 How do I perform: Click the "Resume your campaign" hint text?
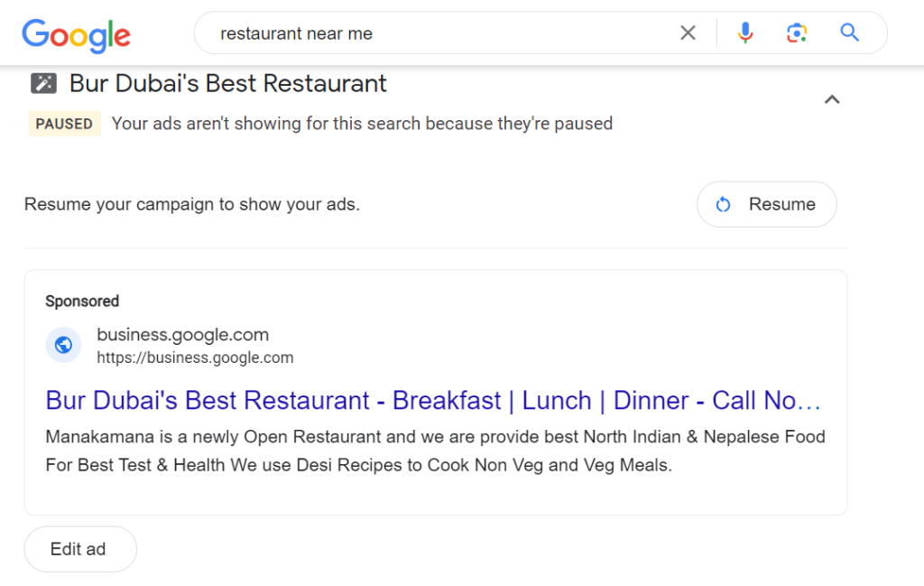(192, 204)
